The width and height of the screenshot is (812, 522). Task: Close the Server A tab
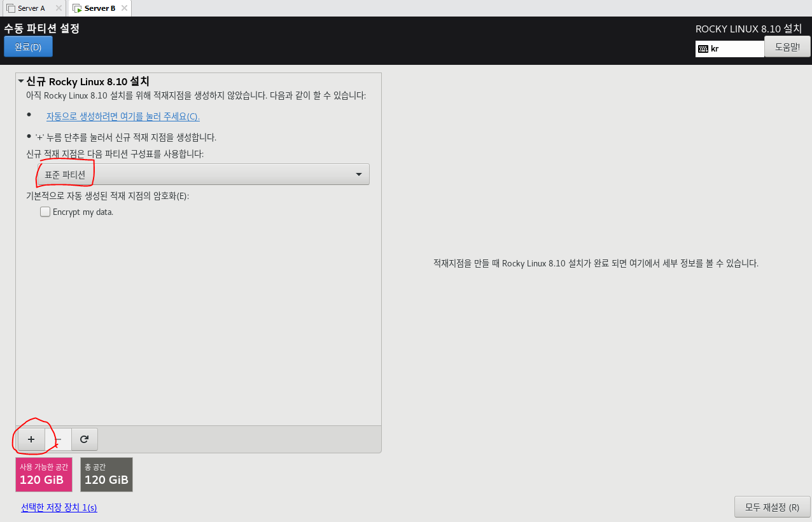click(x=59, y=8)
